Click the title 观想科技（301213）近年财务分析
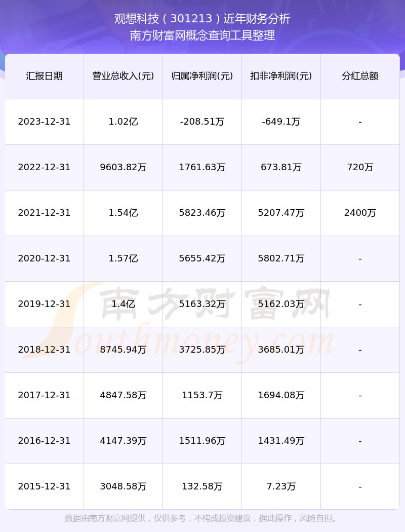 point(202,19)
